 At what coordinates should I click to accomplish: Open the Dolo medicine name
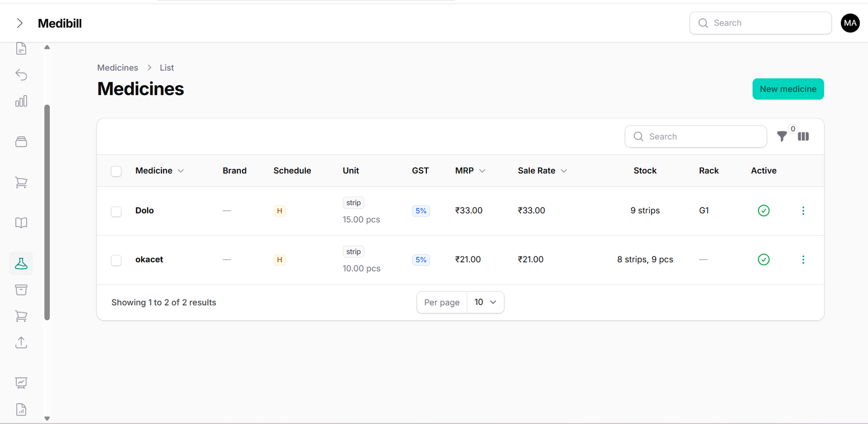coord(144,211)
